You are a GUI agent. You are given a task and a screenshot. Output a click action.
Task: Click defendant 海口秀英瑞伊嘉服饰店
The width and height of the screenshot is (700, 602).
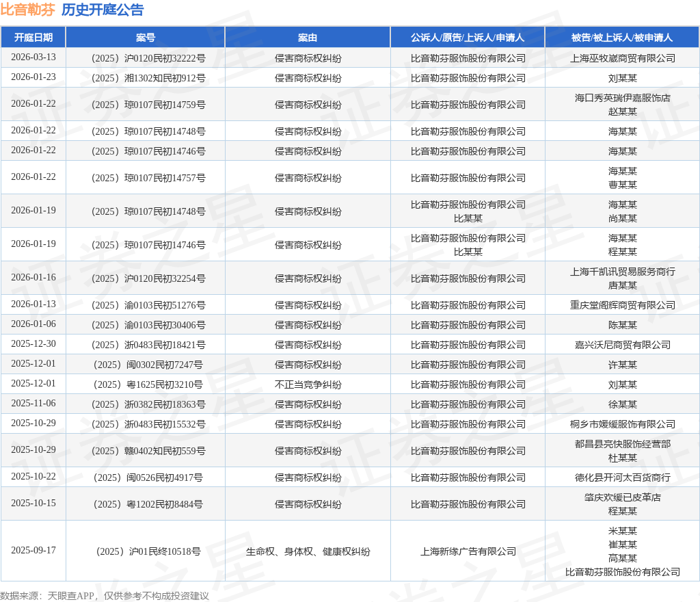click(622, 98)
